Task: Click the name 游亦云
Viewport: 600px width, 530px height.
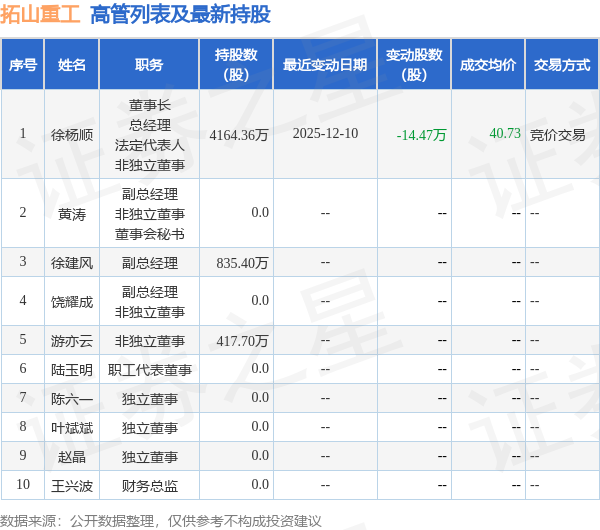Action: coord(72,341)
